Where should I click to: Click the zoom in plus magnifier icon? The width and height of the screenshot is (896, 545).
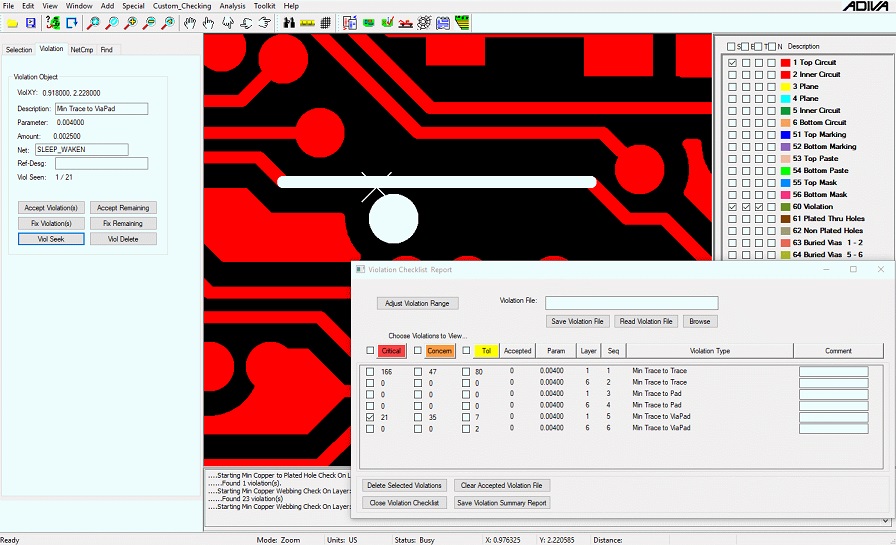131,23
